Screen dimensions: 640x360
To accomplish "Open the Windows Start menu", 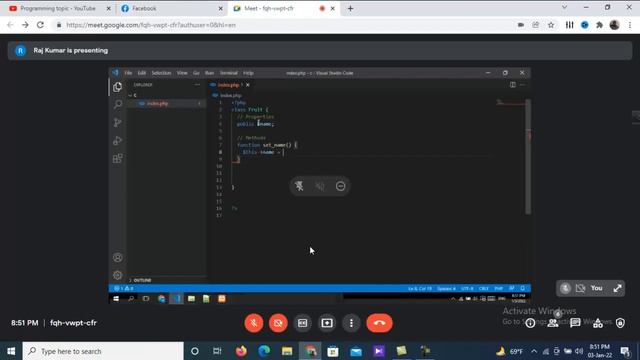I will [x=11, y=351].
